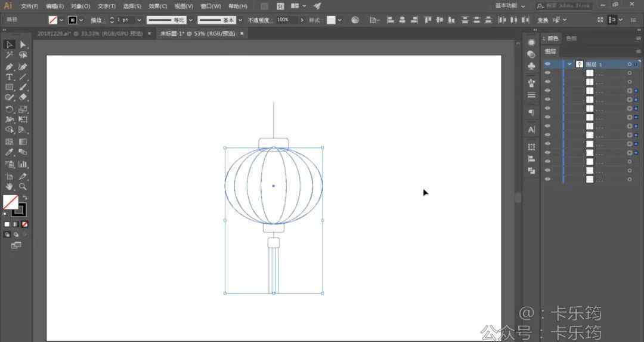Viewport: 644px width, 342px height.
Task: Click the Swap Fill and Stroke arrow
Action: (x=25, y=198)
